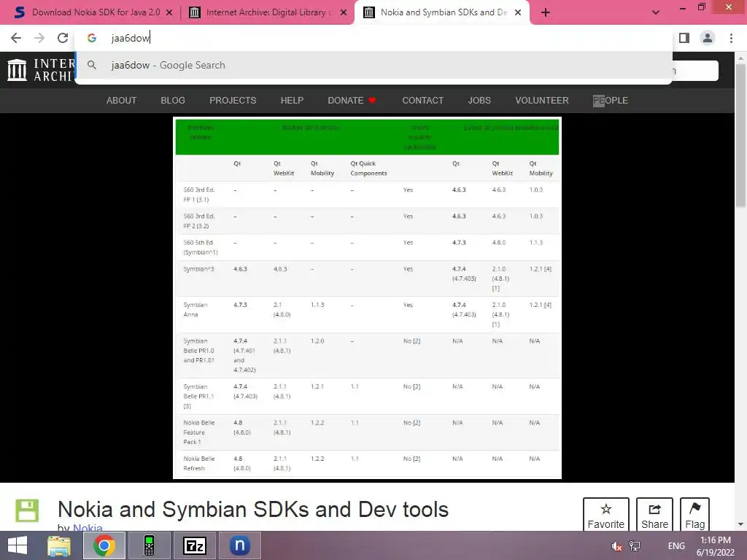Click DONATE in navigation bar
Image resolution: width=747 pixels, height=560 pixels.
click(352, 101)
